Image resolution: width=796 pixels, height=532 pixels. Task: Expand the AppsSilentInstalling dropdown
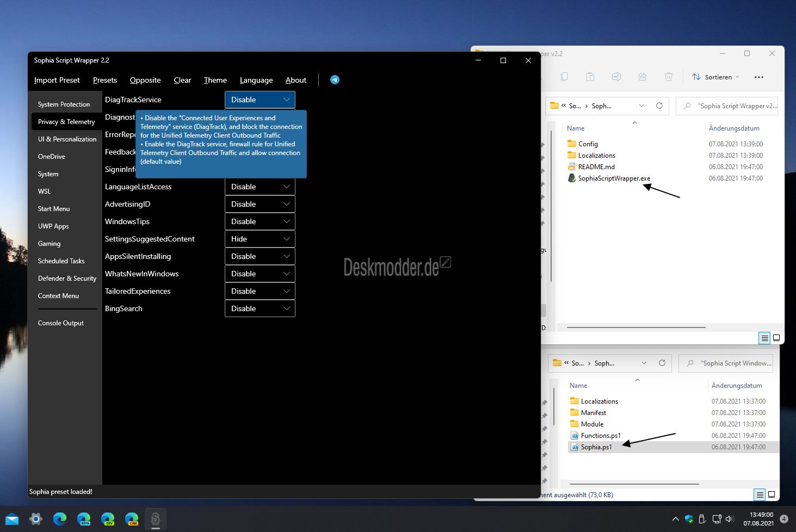260,256
